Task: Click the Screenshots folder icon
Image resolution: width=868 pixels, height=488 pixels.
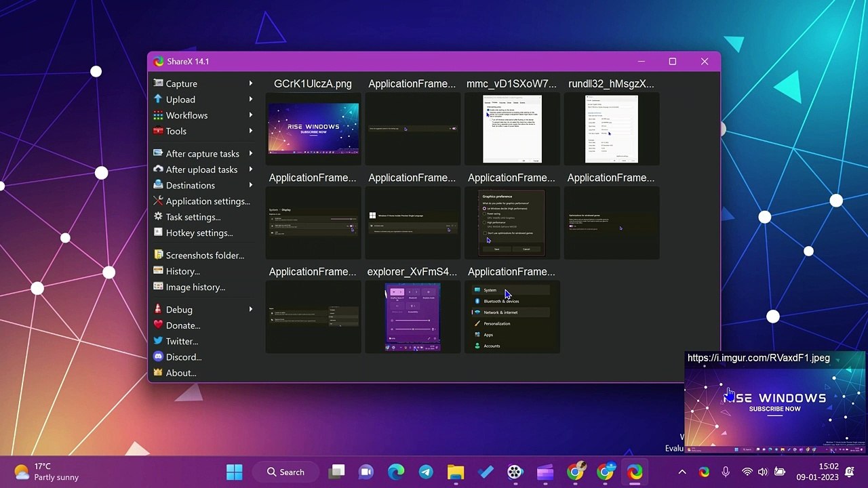Action: click(x=158, y=256)
